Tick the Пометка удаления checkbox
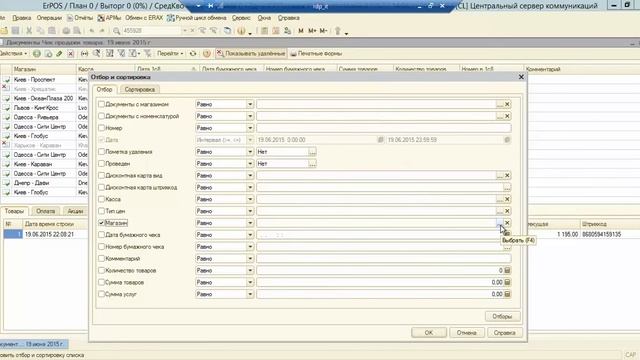 (101, 152)
